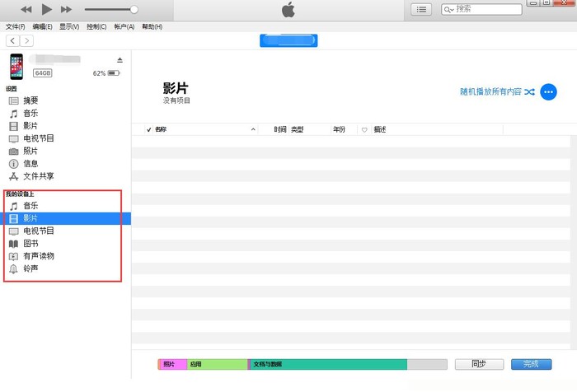
Task: Select 铃声 on my device
Action: click(x=66, y=268)
